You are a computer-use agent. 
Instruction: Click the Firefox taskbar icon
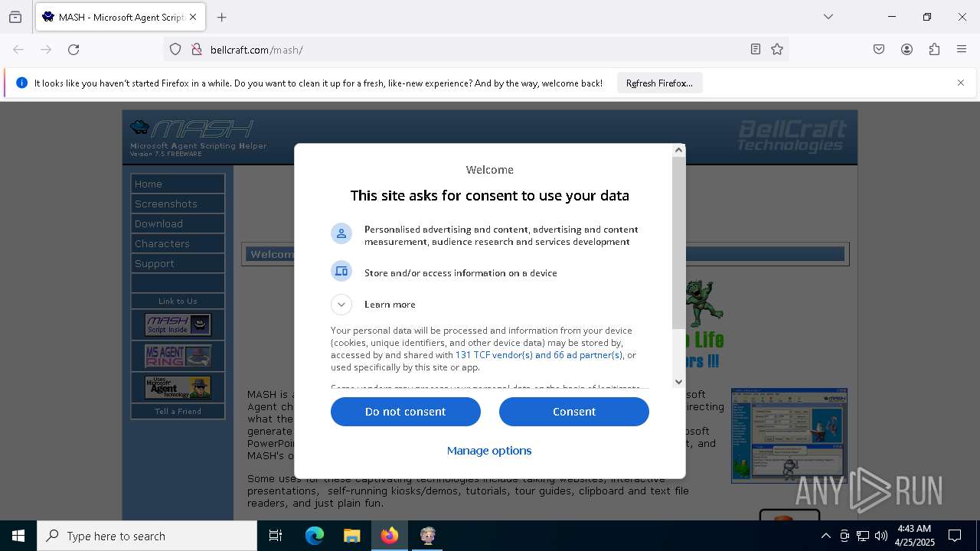click(x=390, y=536)
